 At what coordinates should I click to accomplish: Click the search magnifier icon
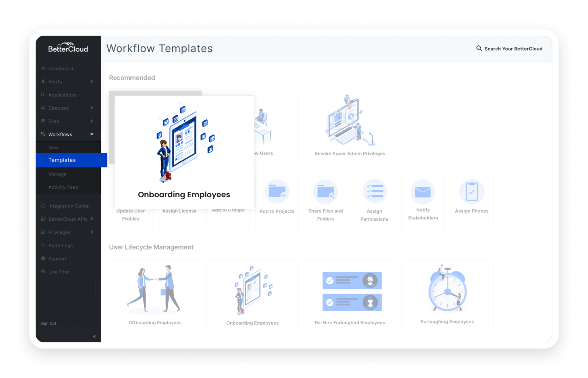[479, 48]
